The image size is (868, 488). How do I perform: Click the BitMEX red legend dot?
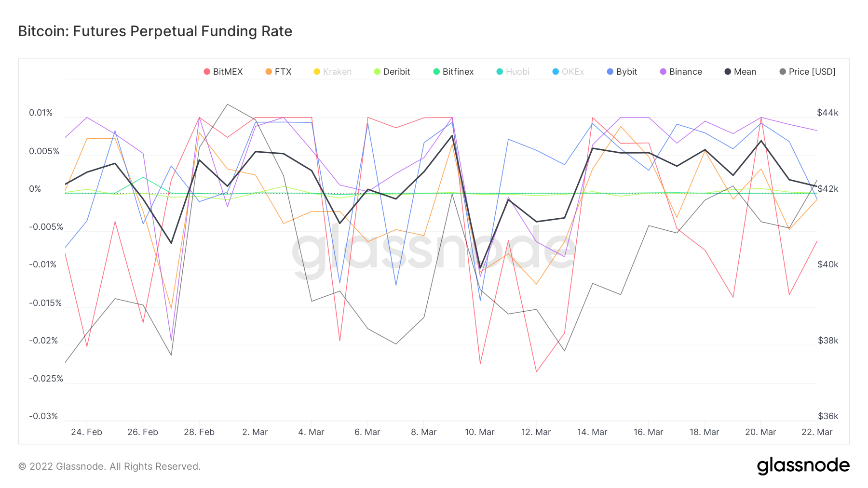(x=207, y=72)
